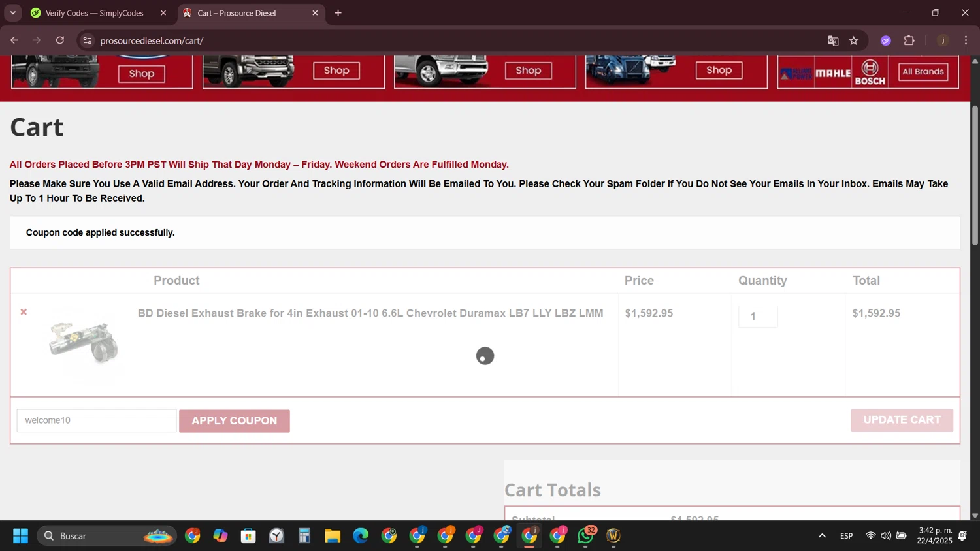
Task: Bookmark this page with the star icon
Action: point(854,40)
